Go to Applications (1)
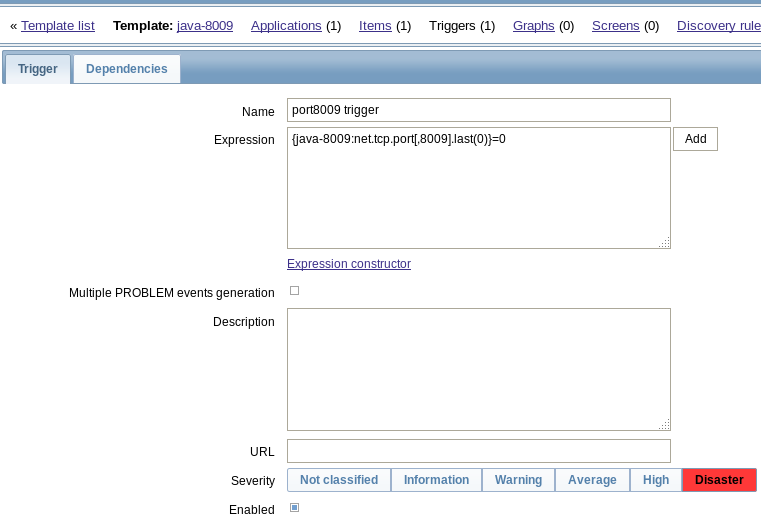The image size is (761, 520). click(x=286, y=26)
